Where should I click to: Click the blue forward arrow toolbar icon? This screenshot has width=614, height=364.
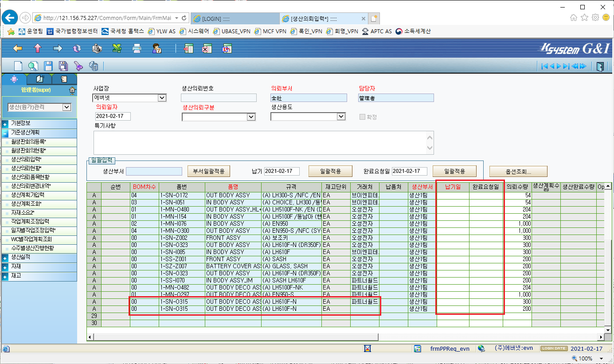(57, 48)
